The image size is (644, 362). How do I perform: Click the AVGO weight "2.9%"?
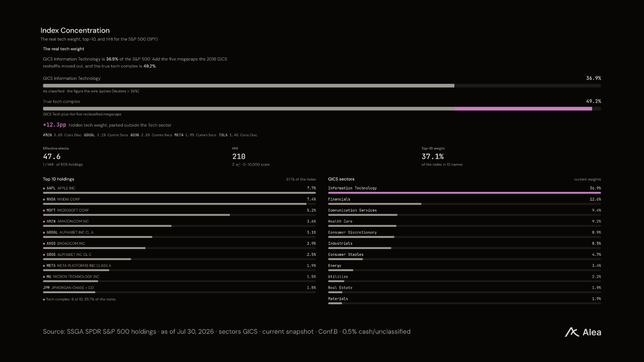(311, 243)
